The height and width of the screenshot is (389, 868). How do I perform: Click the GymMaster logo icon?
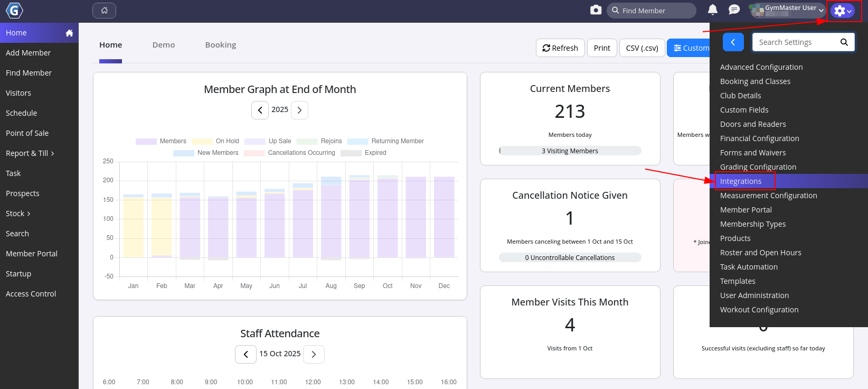point(14,11)
